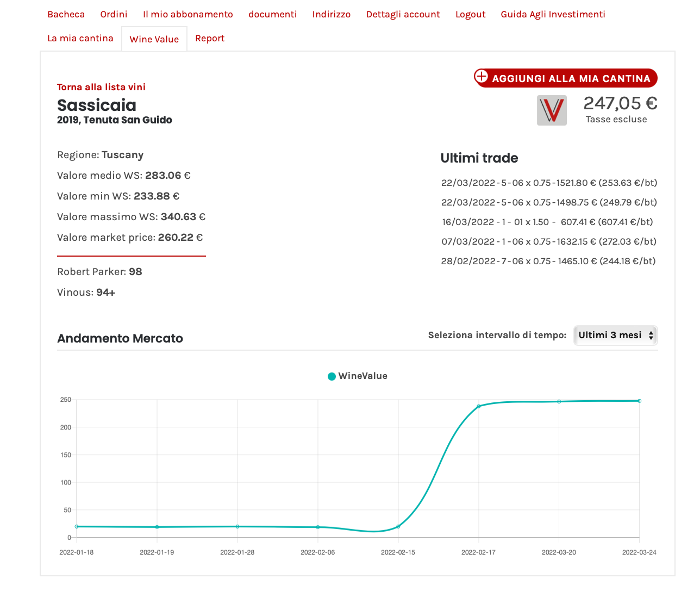Click Torna alla lista vini
The width and height of the screenshot is (700, 597).
tap(101, 87)
